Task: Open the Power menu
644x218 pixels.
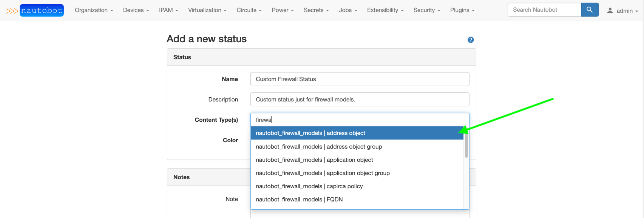Action: point(283,10)
